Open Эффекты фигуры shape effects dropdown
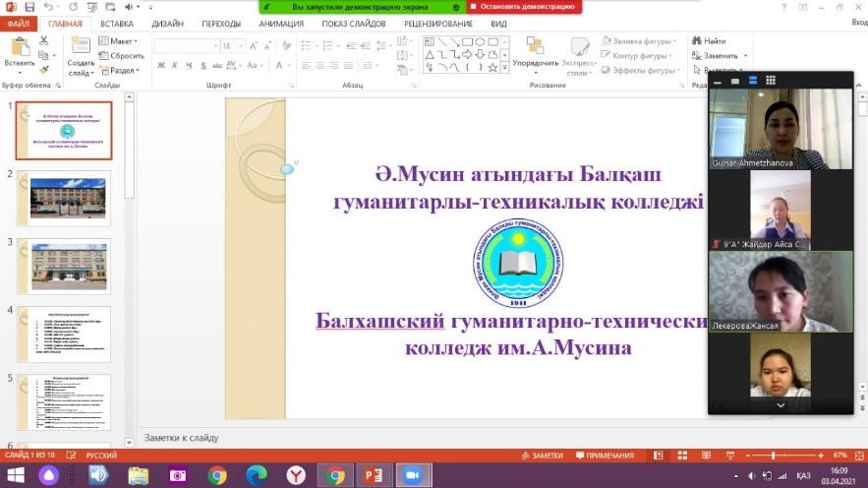 (641, 71)
